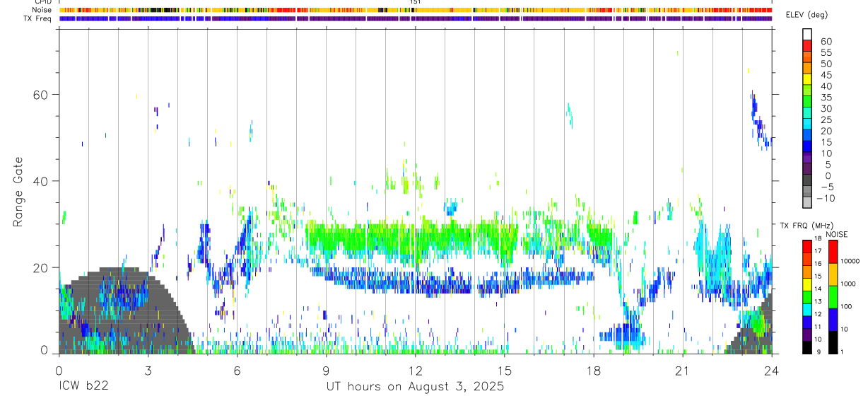Click the ELEV (deg) legend title
868x401 pixels.
pos(807,16)
